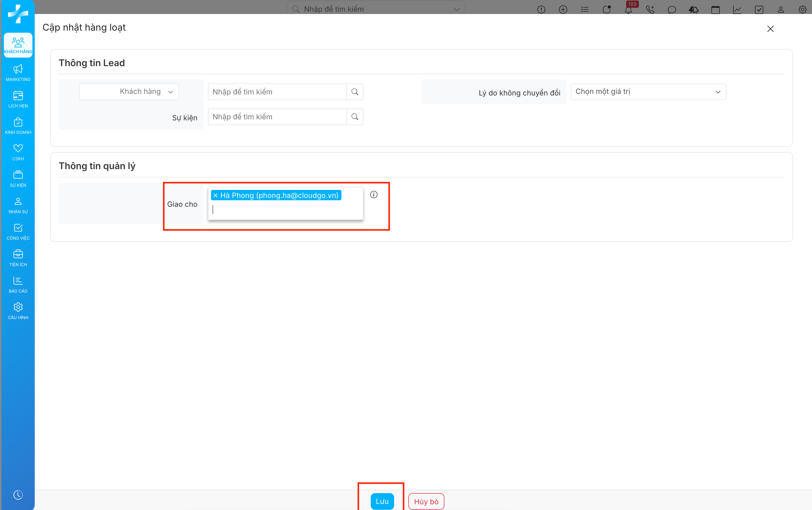The height and width of the screenshot is (510, 812).
Task: Open CSKH customer care heart icon
Action: click(18, 152)
